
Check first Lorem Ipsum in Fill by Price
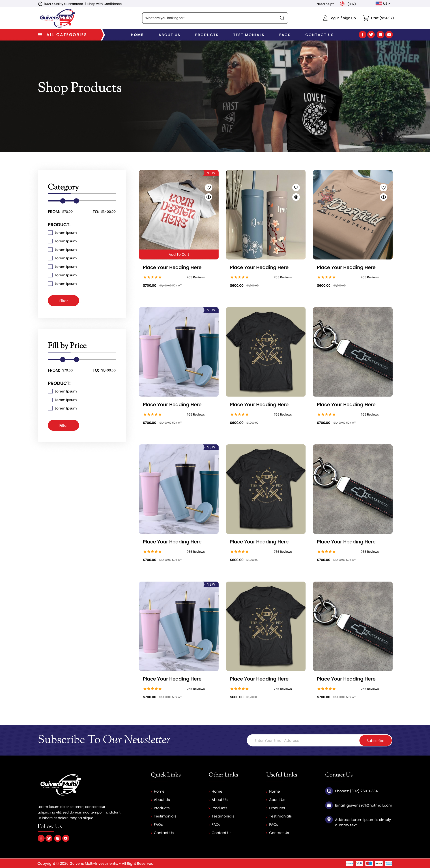(x=50, y=391)
